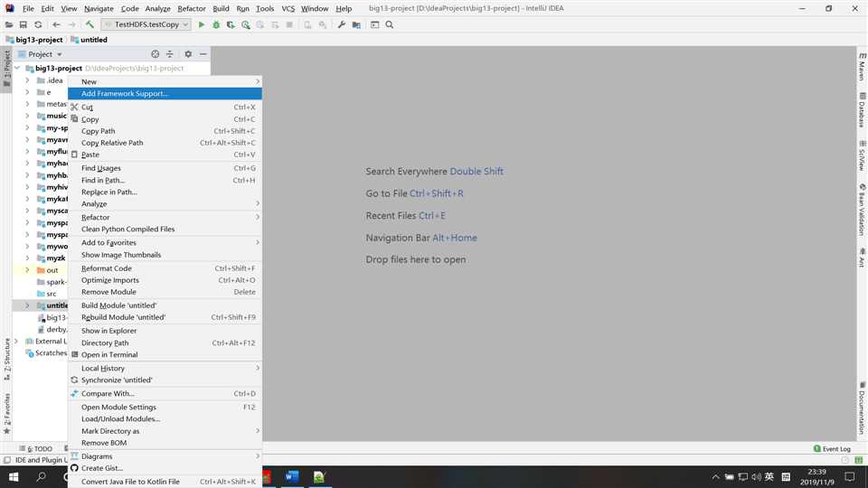Click the Back navigation arrow
Viewport: 868px width, 488px height.
56,24
